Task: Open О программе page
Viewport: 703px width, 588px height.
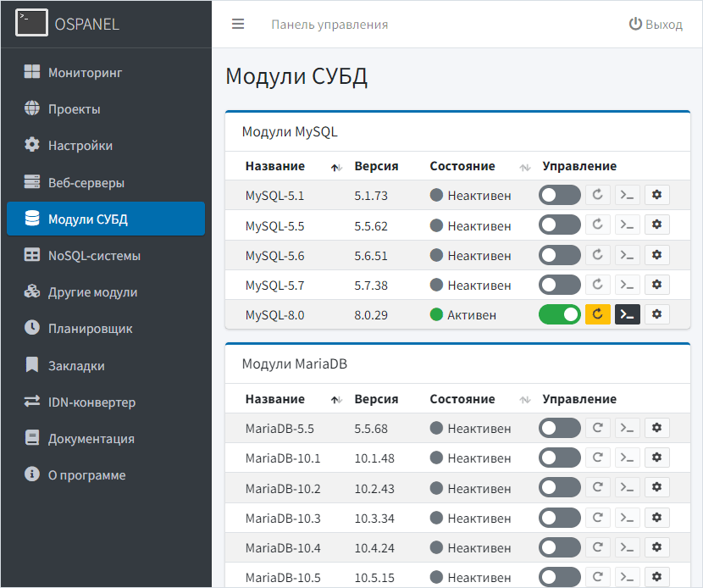Action: (106, 474)
